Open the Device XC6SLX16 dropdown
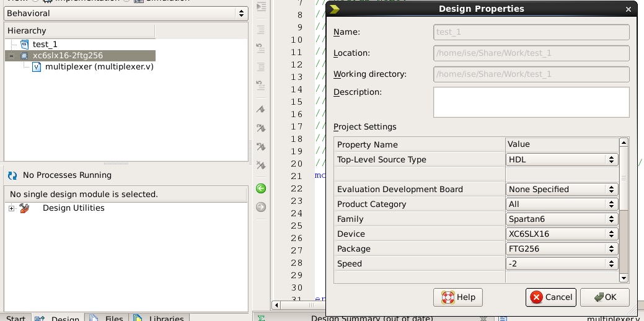The width and height of the screenshot is (644, 321). pos(562,234)
